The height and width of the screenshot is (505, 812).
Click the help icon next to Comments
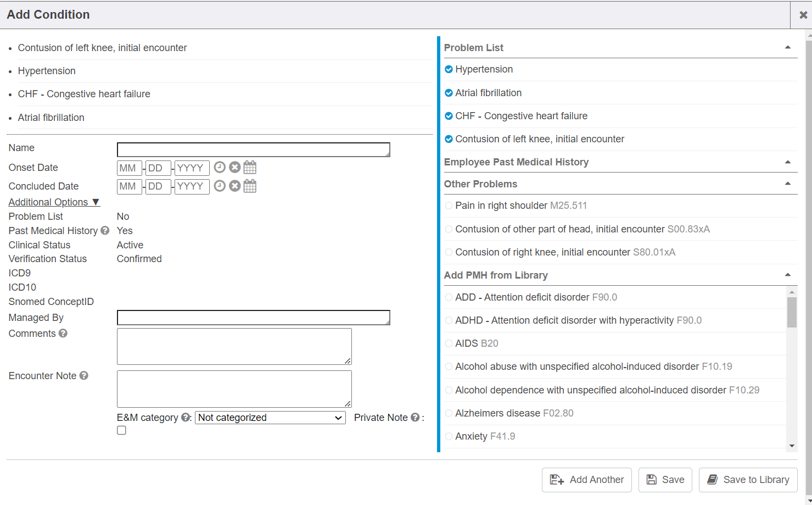coord(63,334)
